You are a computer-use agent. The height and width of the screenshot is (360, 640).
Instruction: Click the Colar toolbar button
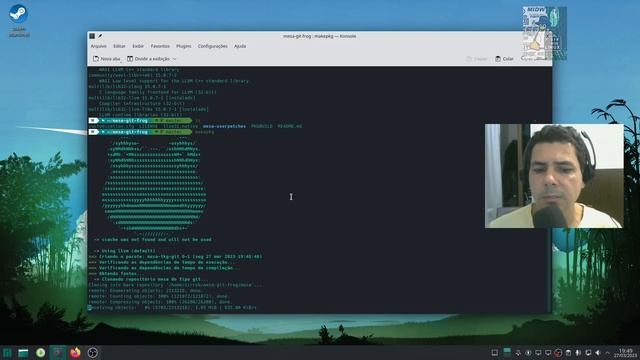[x=504, y=59]
